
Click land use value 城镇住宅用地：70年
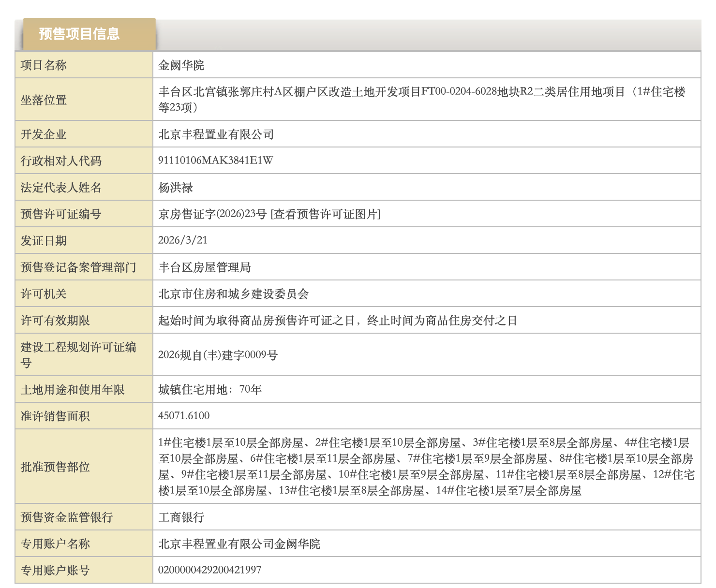[209, 389]
